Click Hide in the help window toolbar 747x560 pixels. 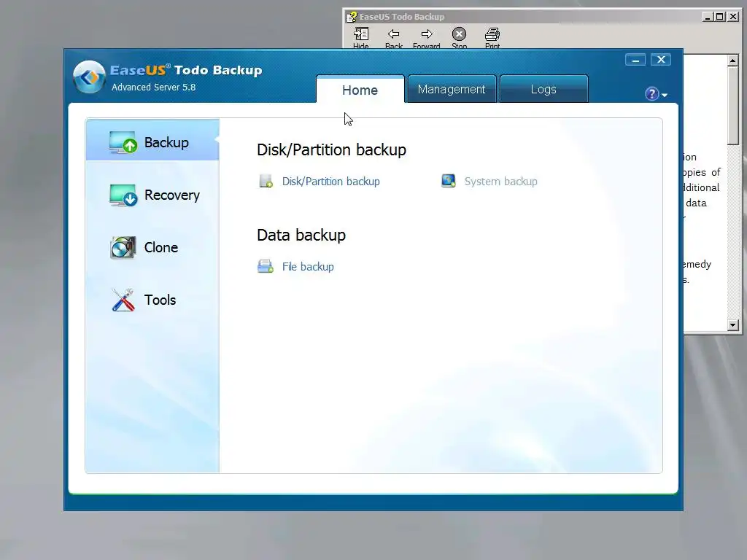tap(360, 38)
